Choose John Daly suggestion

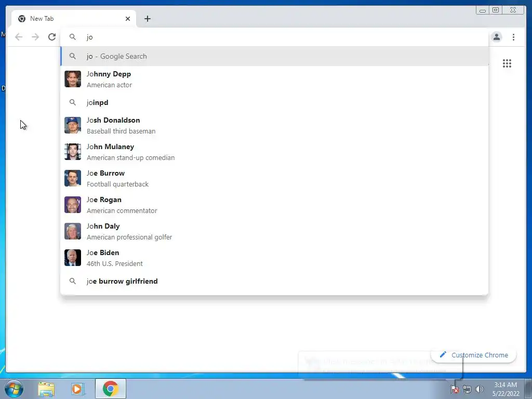click(x=274, y=231)
